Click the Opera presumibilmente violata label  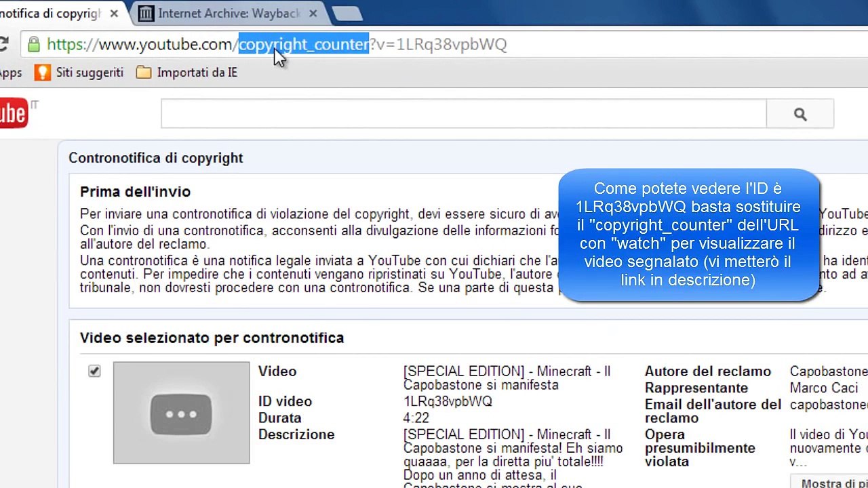point(700,447)
